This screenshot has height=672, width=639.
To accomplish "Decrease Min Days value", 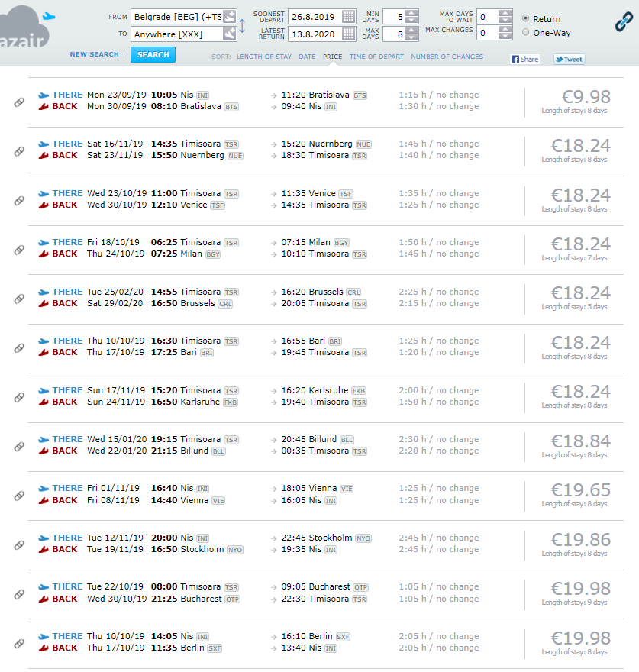I will pyautogui.click(x=411, y=20).
